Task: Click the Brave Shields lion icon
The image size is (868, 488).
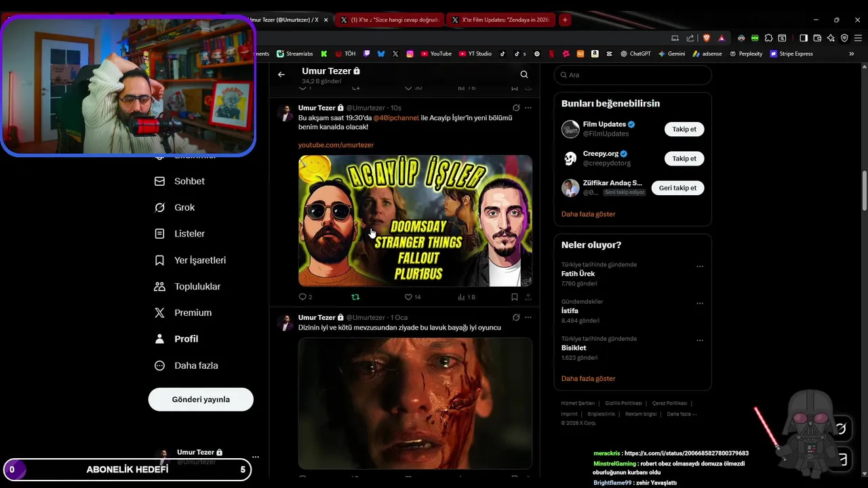Action: pos(705,38)
